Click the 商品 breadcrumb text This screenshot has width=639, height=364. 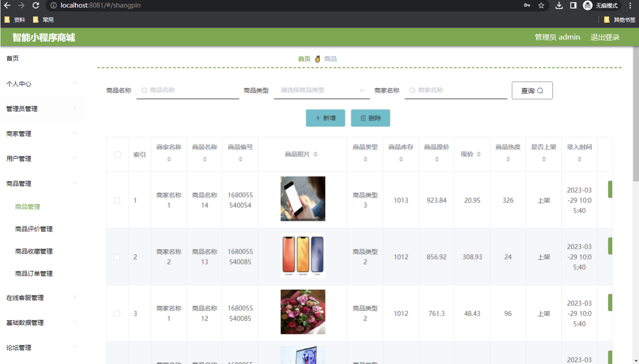click(x=330, y=59)
